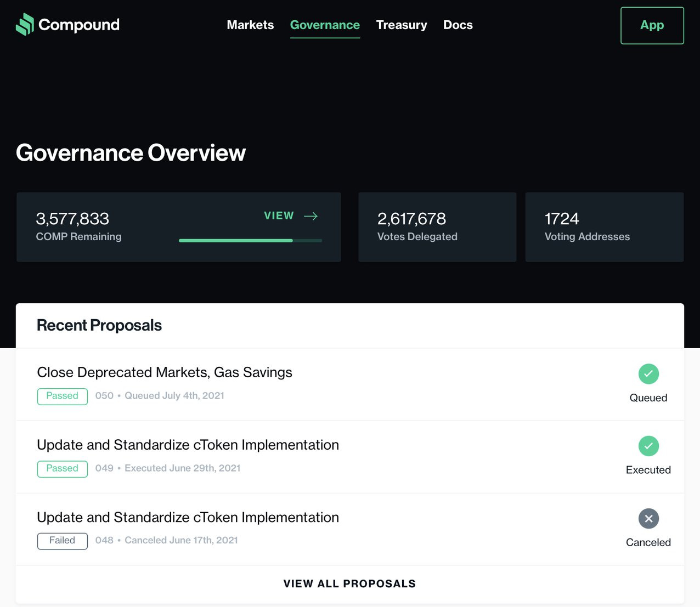Select the 3,577,833 COMP Remaining value

coord(72,219)
